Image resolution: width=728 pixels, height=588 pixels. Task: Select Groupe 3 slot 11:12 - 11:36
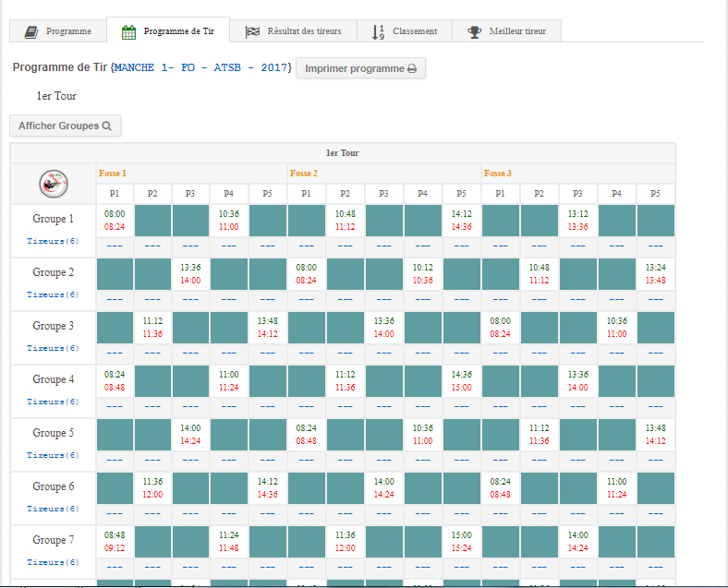tap(152, 328)
